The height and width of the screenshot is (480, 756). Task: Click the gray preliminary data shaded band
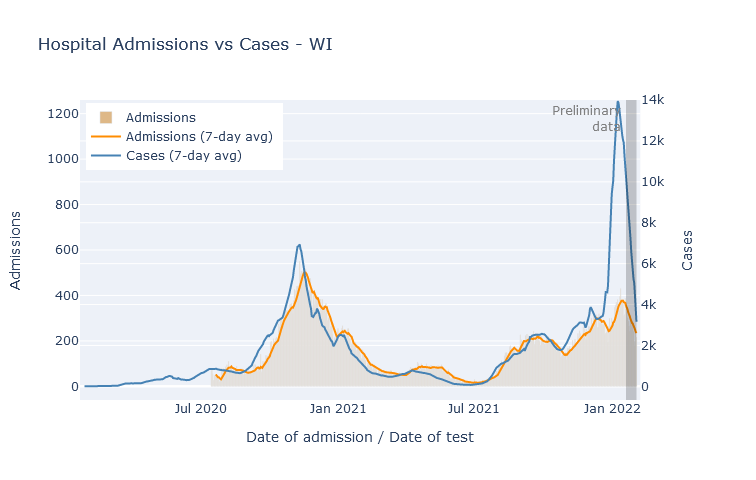631,250
